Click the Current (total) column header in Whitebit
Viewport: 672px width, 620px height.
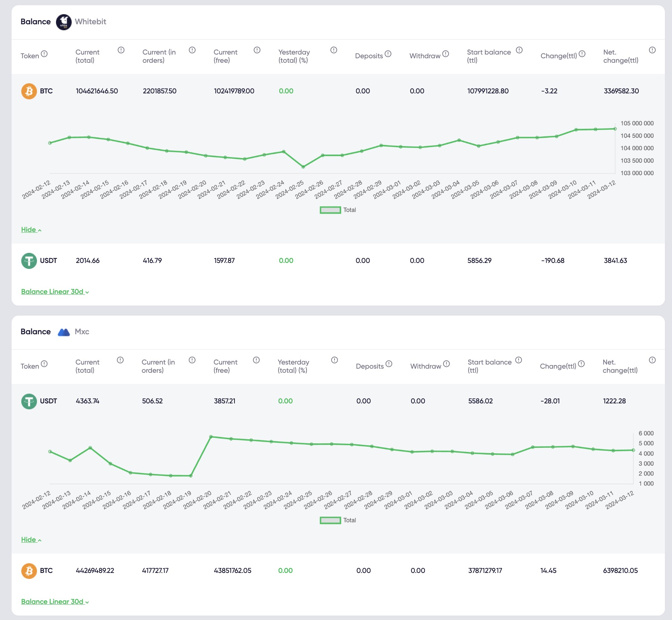tap(87, 56)
